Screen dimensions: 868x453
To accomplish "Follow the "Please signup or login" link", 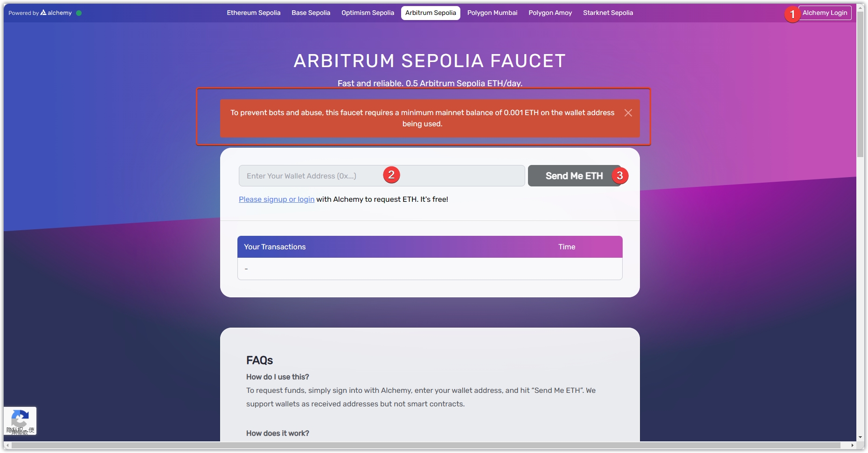I will [x=277, y=199].
